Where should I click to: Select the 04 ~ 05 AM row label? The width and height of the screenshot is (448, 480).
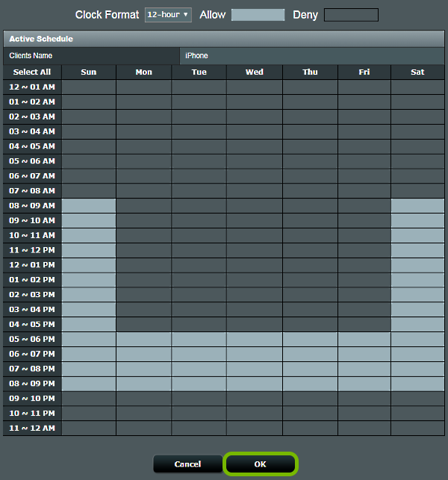pos(32,146)
